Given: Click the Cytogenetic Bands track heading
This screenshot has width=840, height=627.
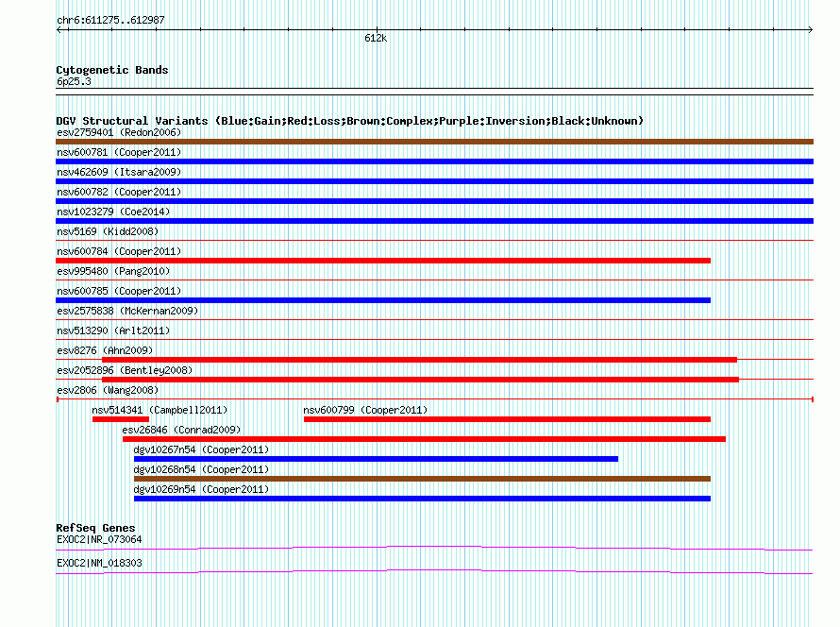Looking at the screenshot, I should (x=112, y=70).
